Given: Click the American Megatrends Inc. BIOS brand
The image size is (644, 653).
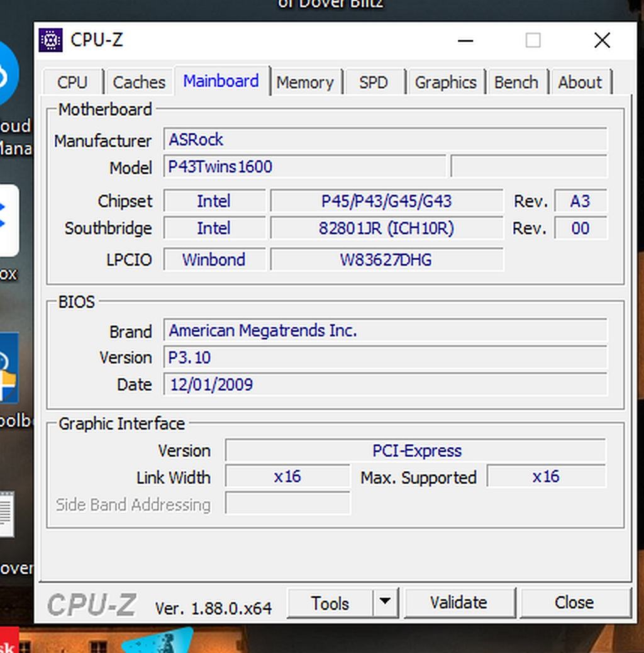Looking at the screenshot, I should click(x=385, y=330).
